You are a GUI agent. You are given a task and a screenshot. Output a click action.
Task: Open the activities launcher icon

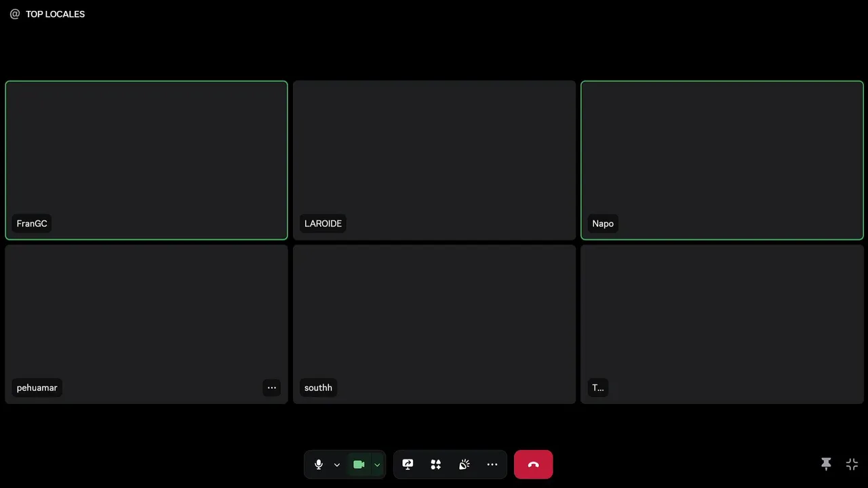click(436, 465)
